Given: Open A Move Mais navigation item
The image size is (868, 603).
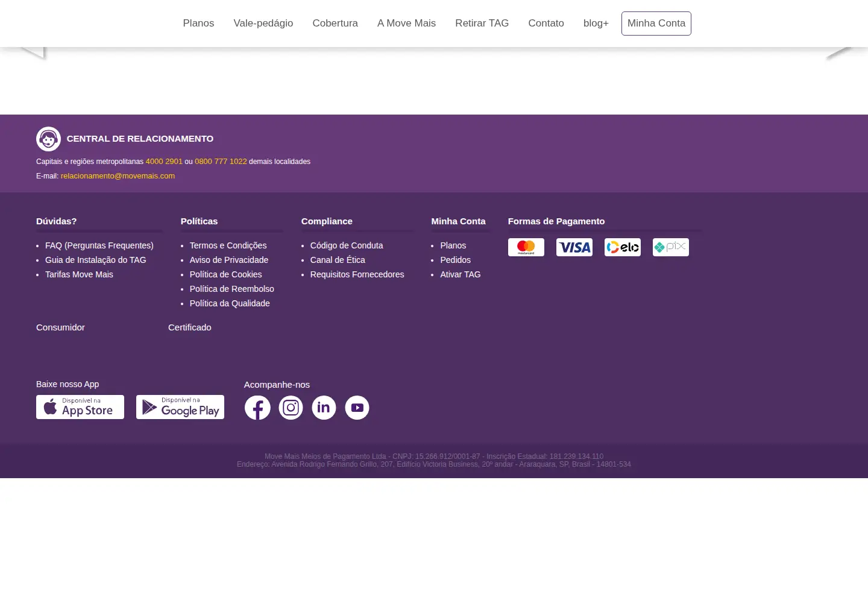Looking at the screenshot, I should [x=406, y=24].
